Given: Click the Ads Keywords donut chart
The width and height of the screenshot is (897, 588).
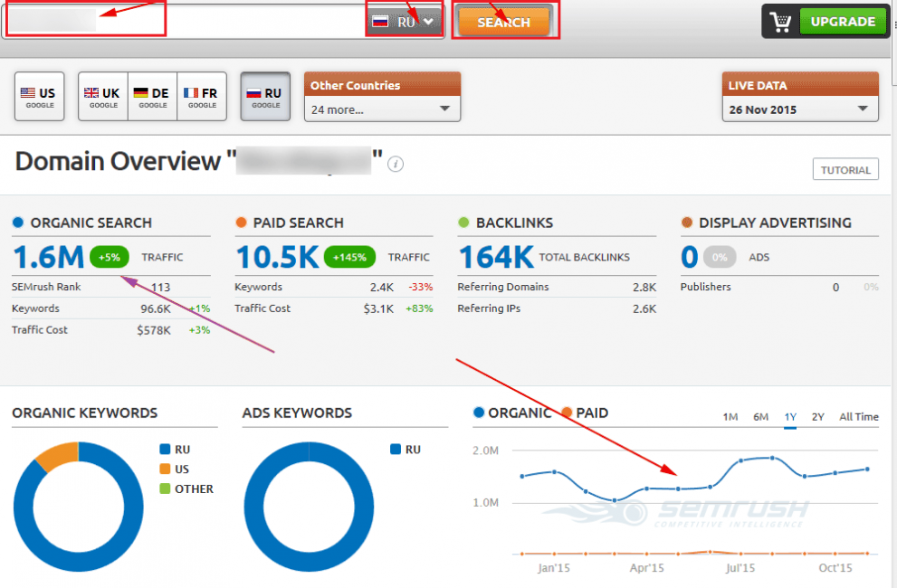Looking at the screenshot, I should point(309,507).
